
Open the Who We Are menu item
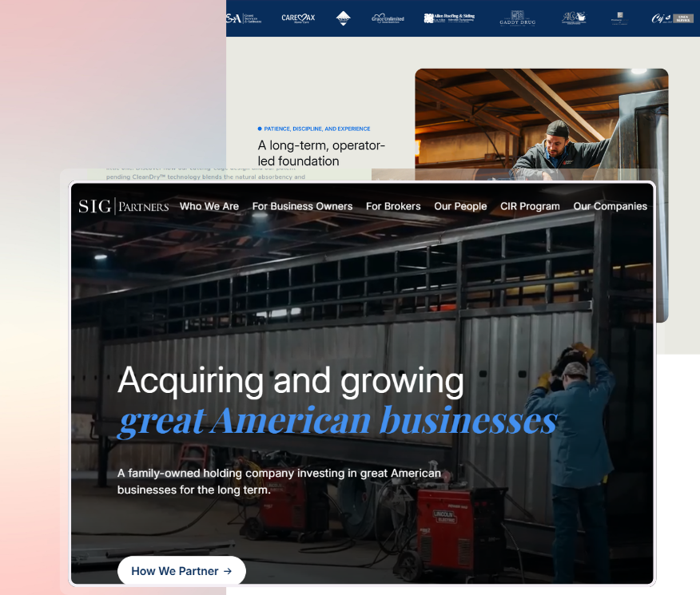209,206
